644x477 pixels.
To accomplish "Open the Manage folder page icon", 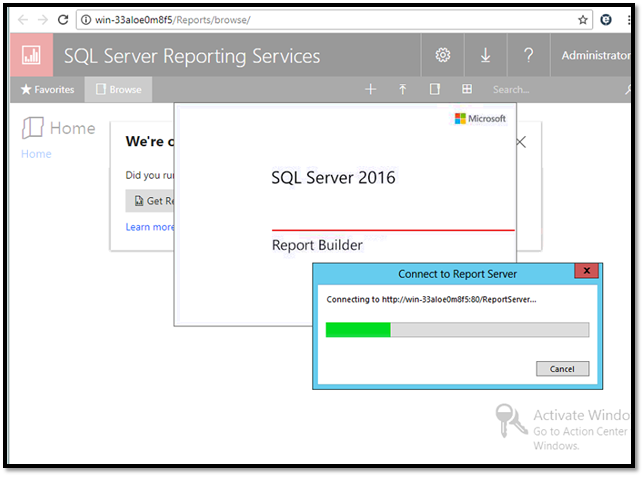I will pyautogui.click(x=435, y=90).
